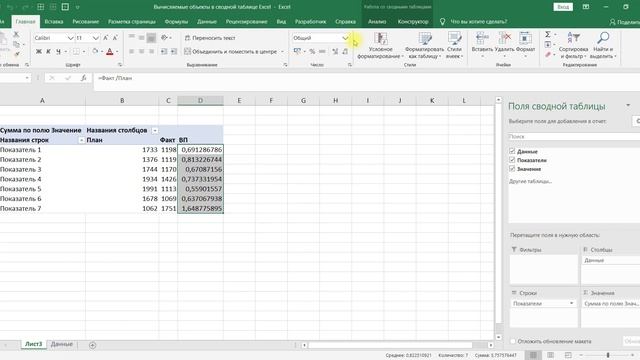Click the increase decimal icon
640x360 pixels.
pos(335,51)
